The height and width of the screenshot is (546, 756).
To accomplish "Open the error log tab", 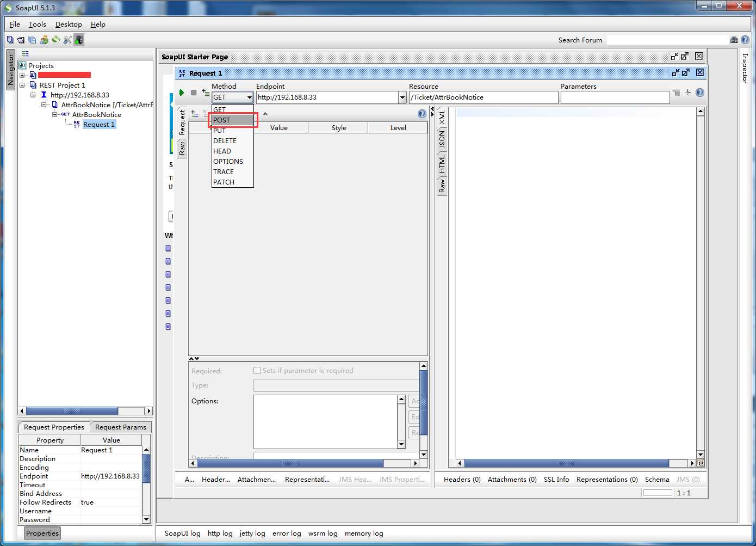I will (287, 533).
